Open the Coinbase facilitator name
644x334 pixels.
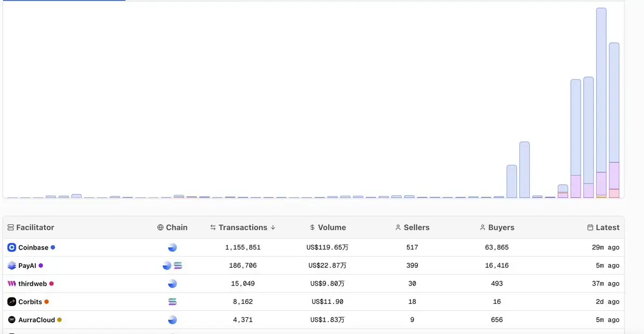[x=33, y=247]
